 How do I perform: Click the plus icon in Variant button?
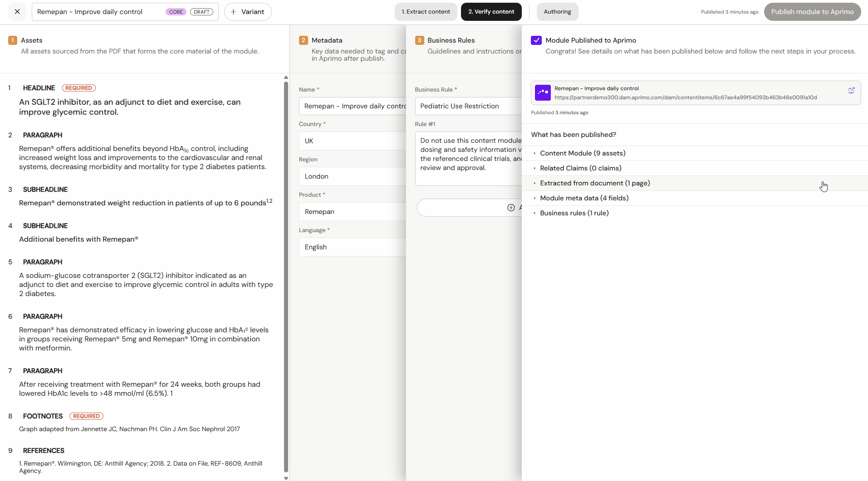click(233, 12)
